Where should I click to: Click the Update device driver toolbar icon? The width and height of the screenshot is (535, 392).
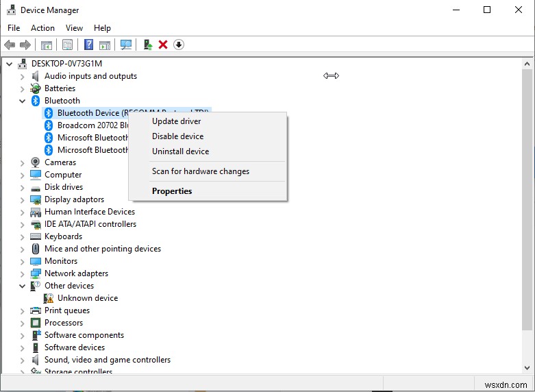pos(148,45)
